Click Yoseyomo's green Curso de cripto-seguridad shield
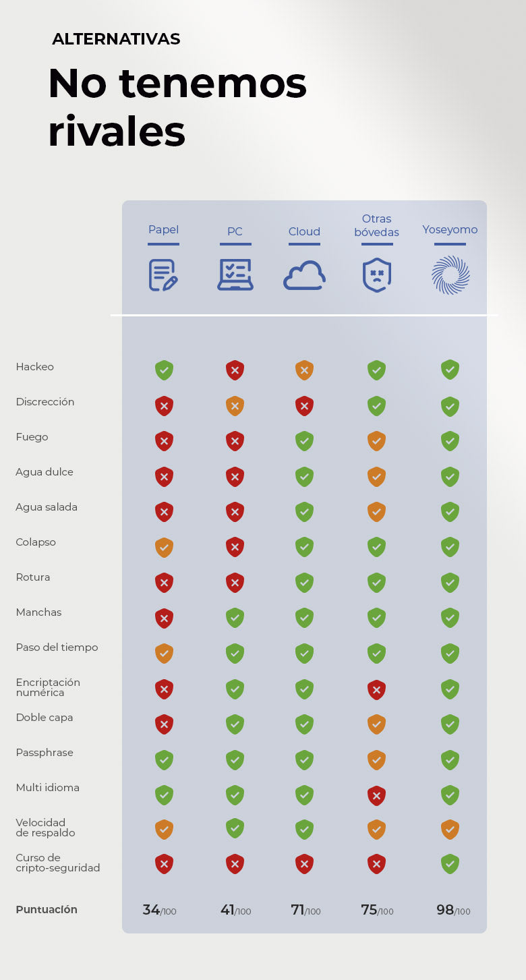 [450, 864]
